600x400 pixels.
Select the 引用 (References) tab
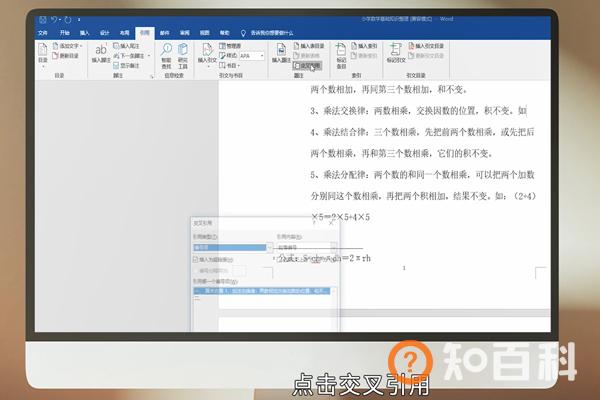[145, 33]
